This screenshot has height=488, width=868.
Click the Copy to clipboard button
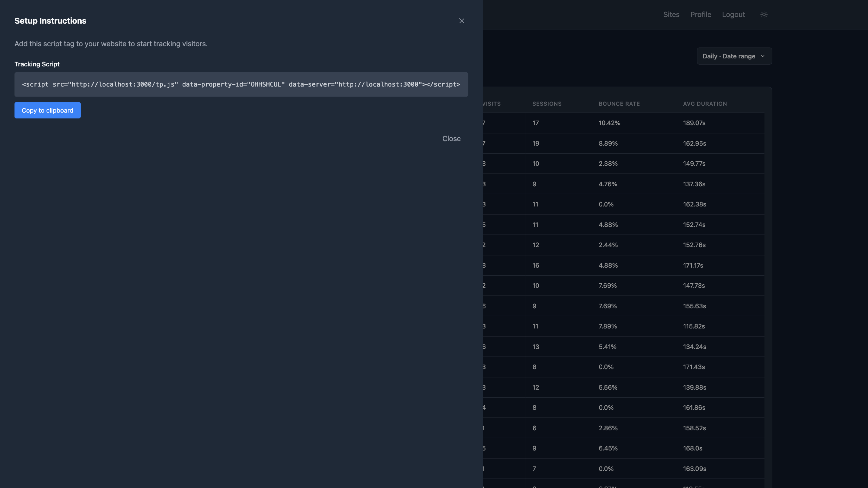click(47, 110)
